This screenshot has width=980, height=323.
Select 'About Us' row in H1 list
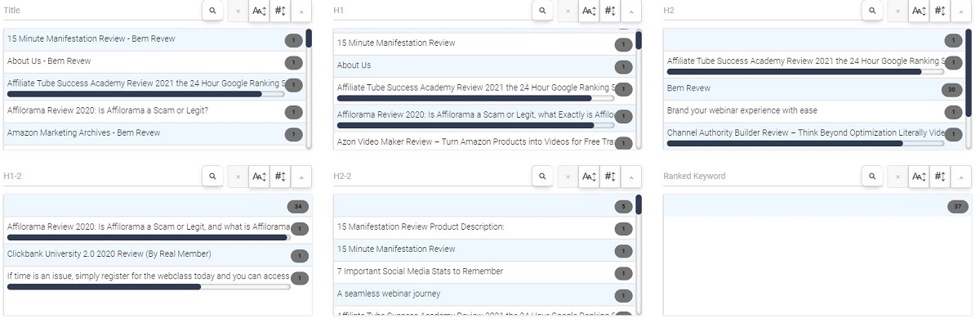(485, 66)
